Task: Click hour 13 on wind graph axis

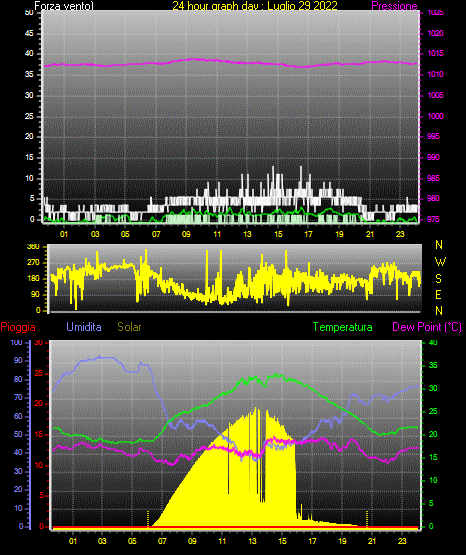Action: (247, 234)
